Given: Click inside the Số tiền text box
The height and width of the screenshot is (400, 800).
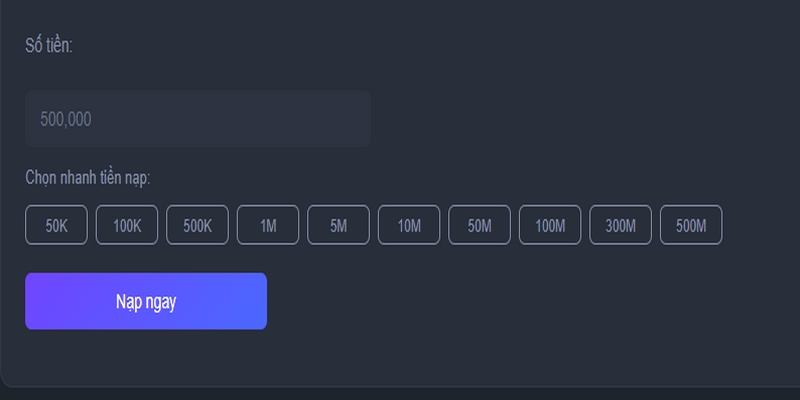Looking at the screenshot, I should click(x=198, y=119).
